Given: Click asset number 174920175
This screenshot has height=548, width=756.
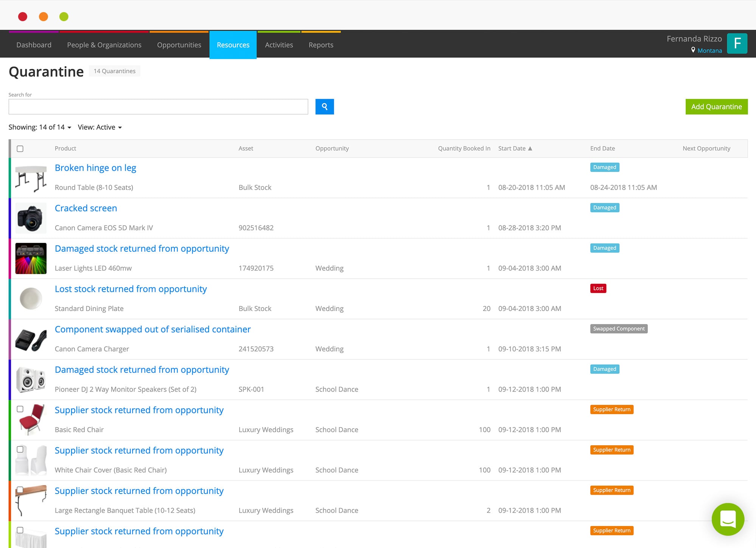Looking at the screenshot, I should click(x=256, y=268).
